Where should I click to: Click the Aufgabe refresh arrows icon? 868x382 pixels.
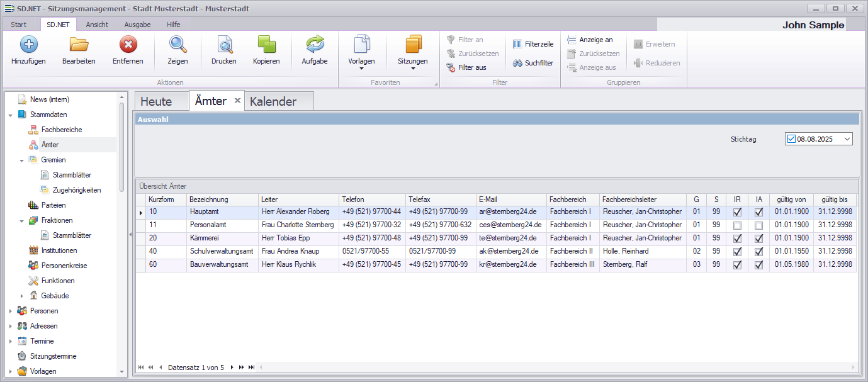(315, 45)
